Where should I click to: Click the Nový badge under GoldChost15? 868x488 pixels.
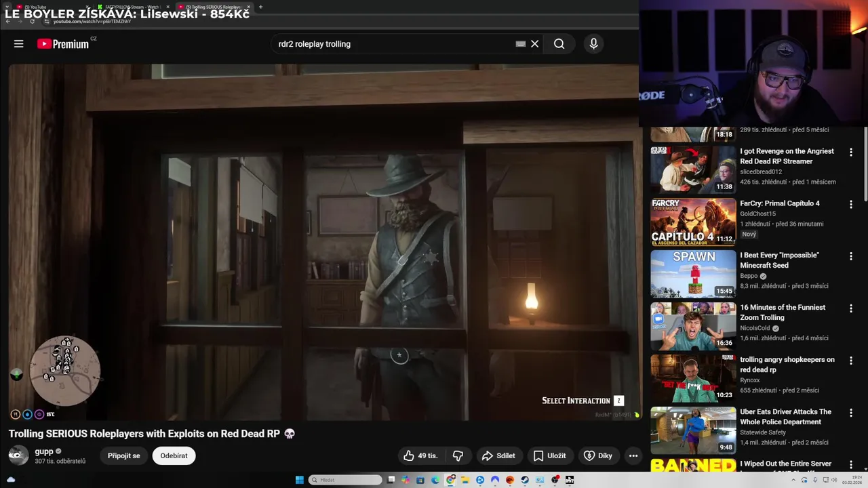point(749,235)
